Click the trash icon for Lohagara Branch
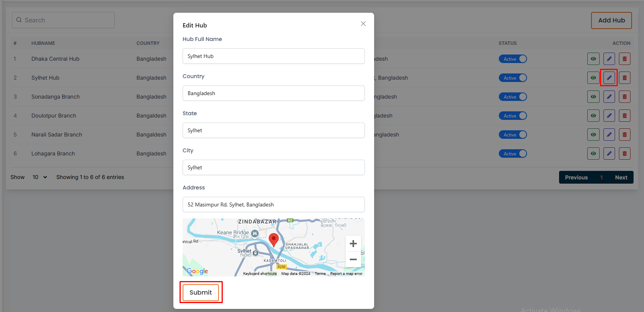The height and width of the screenshot is (312, 644). [x=624, y=153]
